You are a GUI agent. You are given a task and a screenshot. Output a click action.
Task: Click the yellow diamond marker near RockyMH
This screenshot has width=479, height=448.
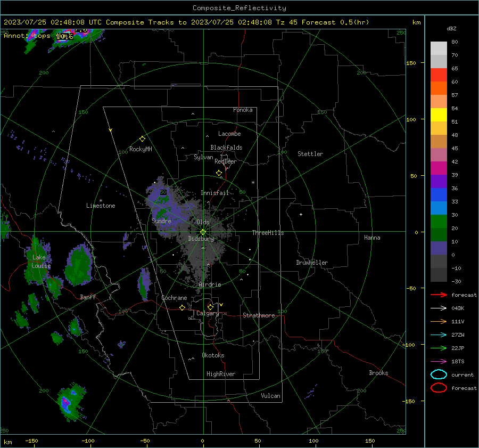(142, 139)
